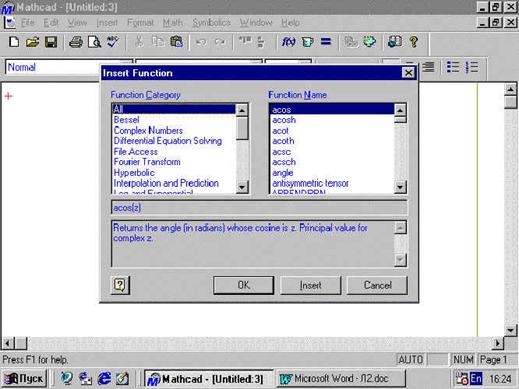Click the numbered list formatting icon
Image resolution: width=519 pixels, height=389 pixels.
point(471,67)
